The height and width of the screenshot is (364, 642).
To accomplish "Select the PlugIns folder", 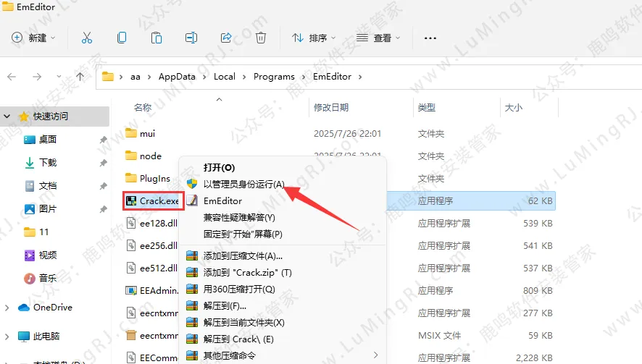I will (x=155, y=178).
